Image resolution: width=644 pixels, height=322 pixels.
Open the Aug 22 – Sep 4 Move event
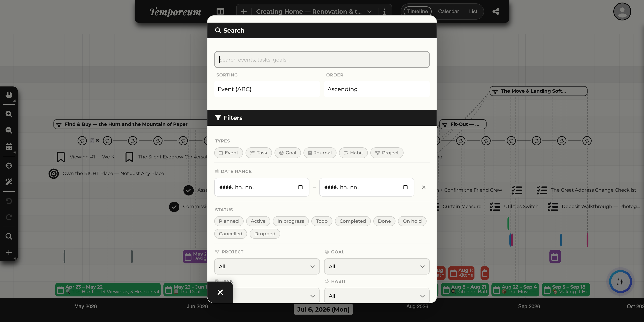click(x=515, y=289)
